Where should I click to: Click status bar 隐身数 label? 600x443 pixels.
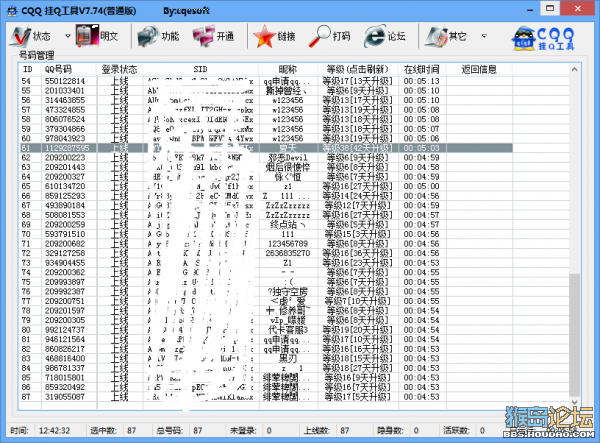click(x=390, y=431)
